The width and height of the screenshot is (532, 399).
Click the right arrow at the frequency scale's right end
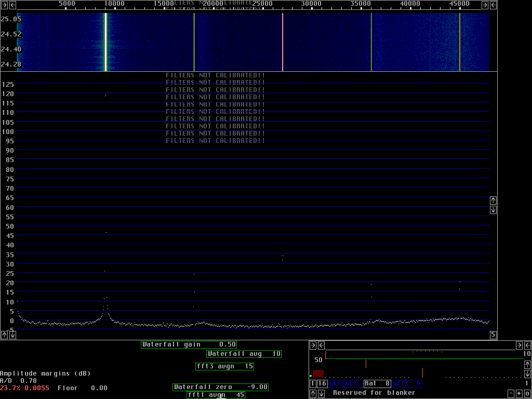click(485, 5)
